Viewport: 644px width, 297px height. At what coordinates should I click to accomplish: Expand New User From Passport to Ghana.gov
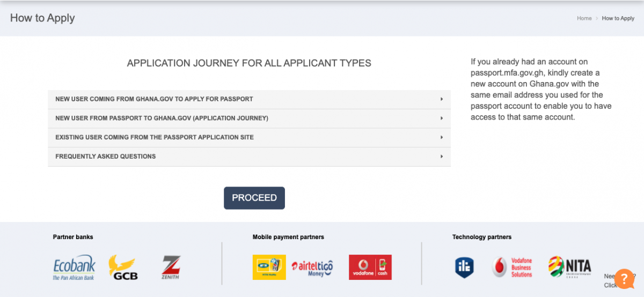[249, 118]
